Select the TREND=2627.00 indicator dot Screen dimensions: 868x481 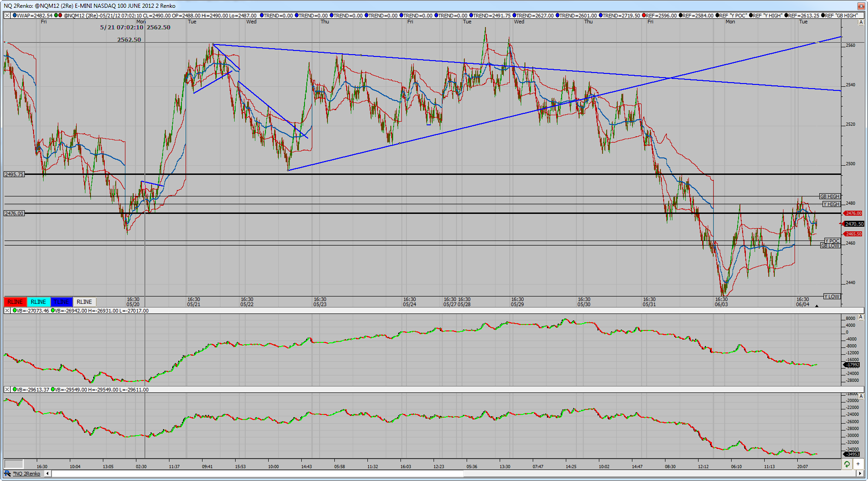515,15
